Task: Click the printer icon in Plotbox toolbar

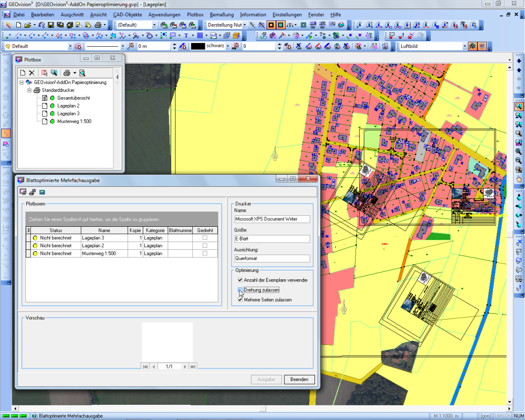Action: click(x=67, y=73)
